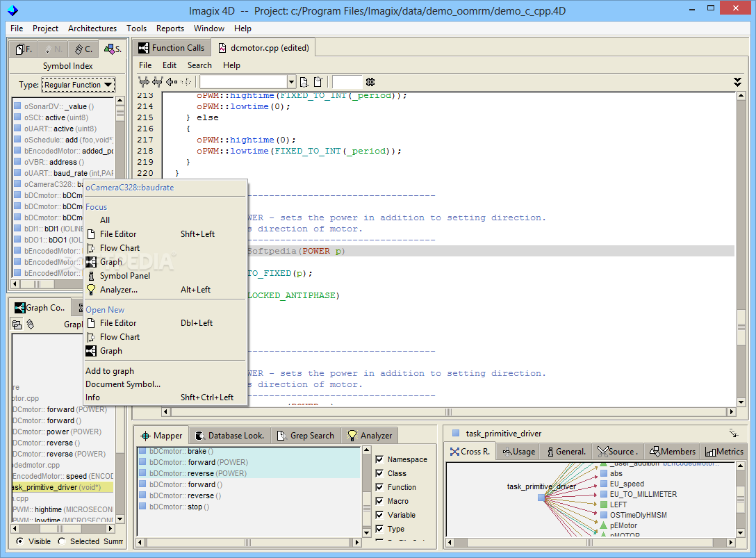Open the editor Search menu
This screenshot has width=756, height=558.
[x=199, y=65]
